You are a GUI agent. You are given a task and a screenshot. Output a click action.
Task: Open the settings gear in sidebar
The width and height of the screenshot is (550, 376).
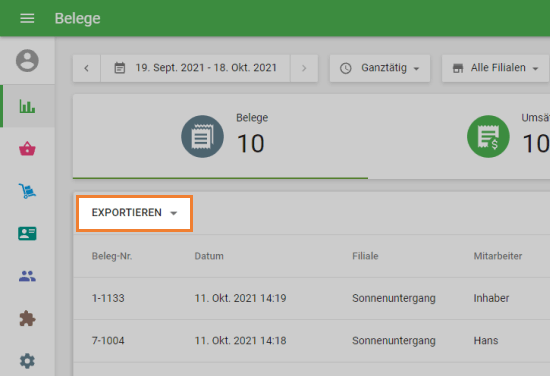pos(27,361)
